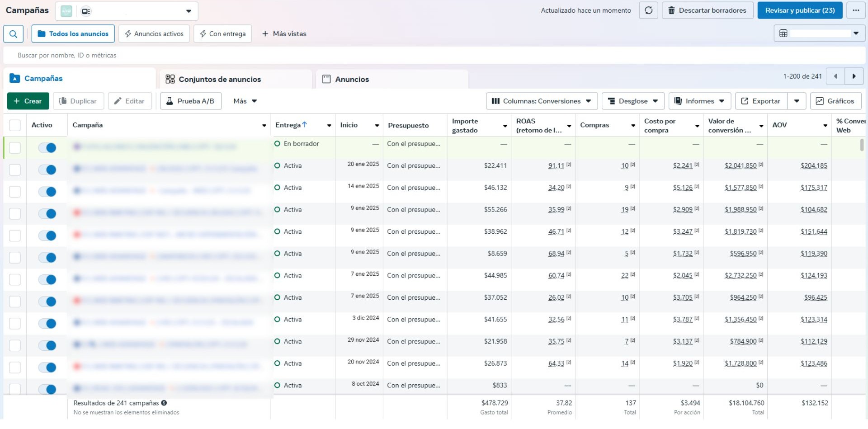This screenshot has height=429, width=868.
Task: Select checkbox for 20 ene 2025 campaign
Action: (15, 170)
